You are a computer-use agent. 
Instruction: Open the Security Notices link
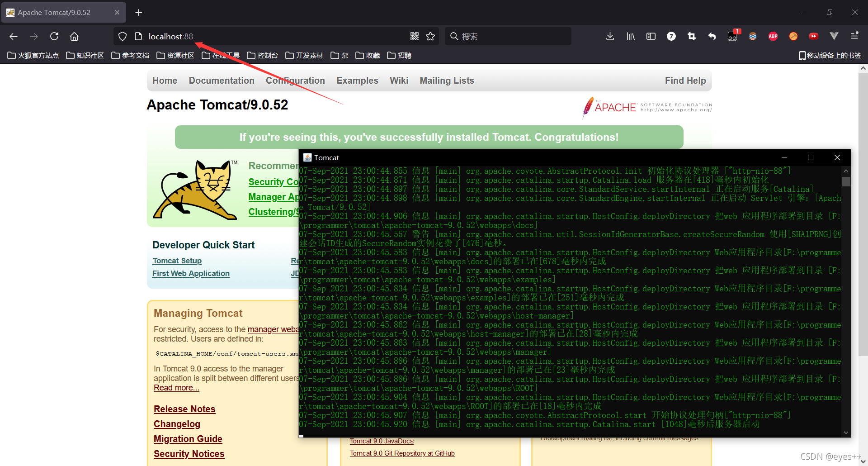(189, 454)
